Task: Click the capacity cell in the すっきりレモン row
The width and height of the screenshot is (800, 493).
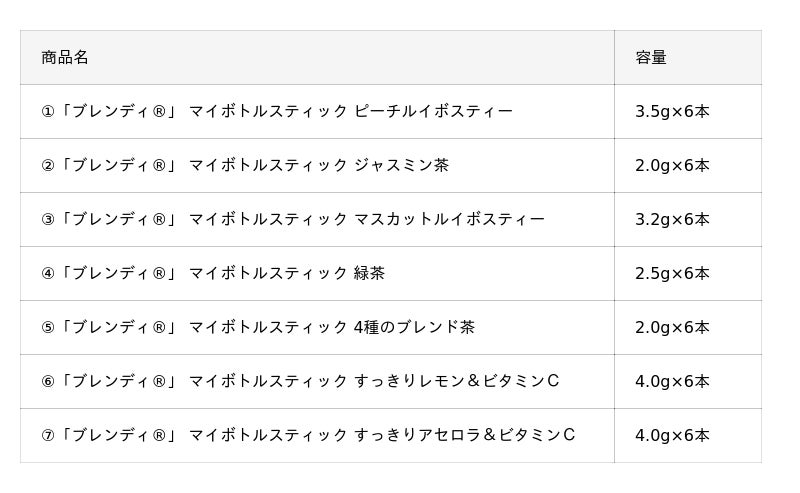Action: [x=672, y=381]
